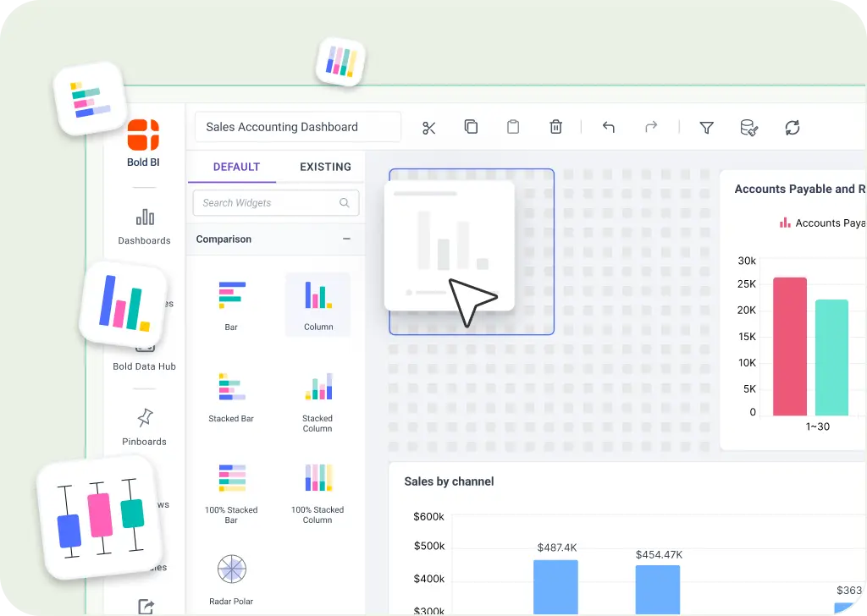Viewport: 867px width, 616px height.
Task: Open Pinboards in the left sidebar
Action: [144, 426]
